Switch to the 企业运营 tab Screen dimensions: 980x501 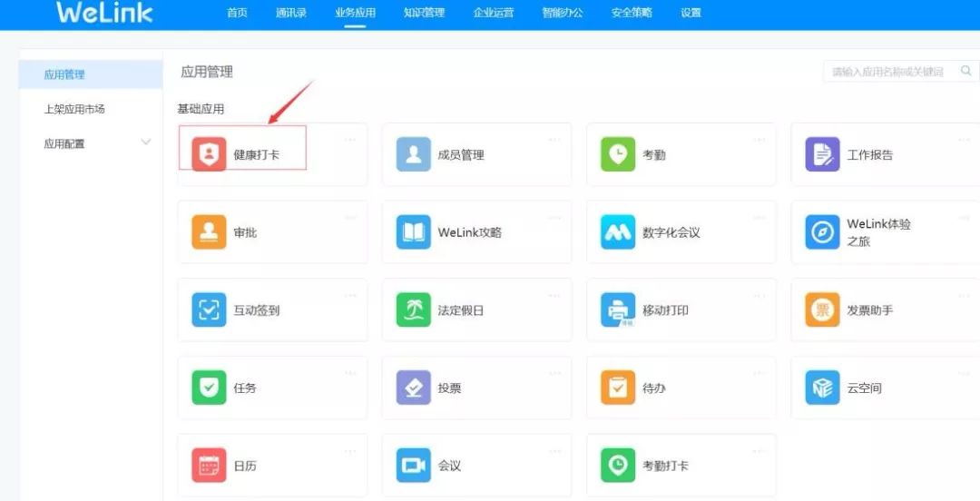tap(493, 13)
